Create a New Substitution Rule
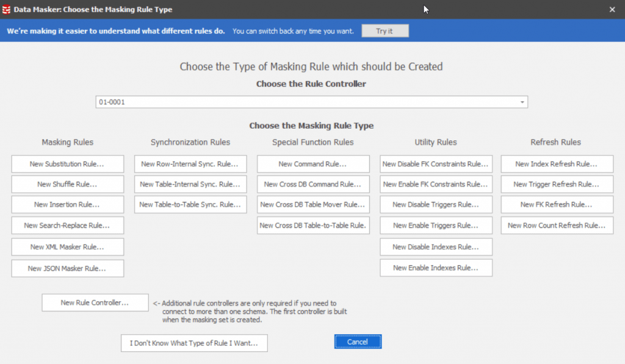This screenshot has width=625, height=364. [67, 164]
